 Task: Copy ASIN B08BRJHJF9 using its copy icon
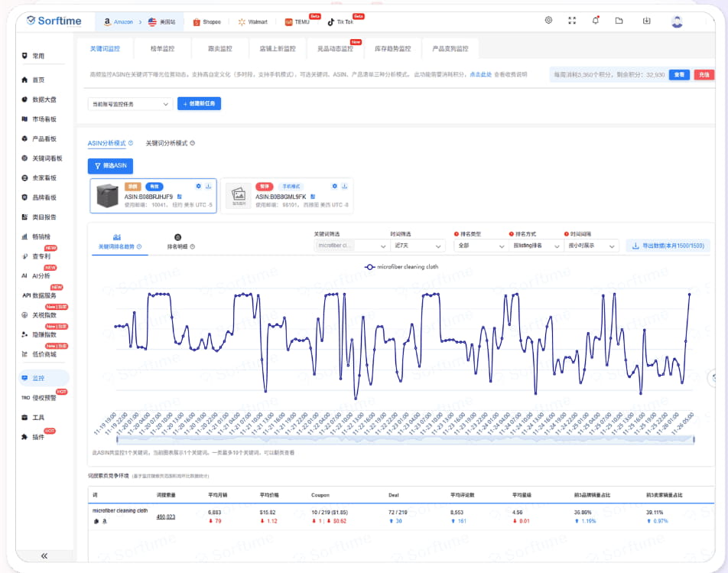click(x=180, y=197)
